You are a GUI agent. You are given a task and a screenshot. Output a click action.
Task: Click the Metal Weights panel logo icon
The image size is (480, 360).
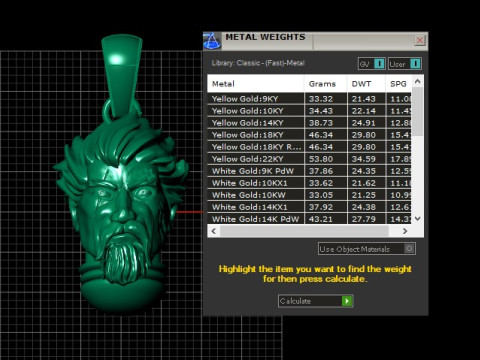coord(212,41)
